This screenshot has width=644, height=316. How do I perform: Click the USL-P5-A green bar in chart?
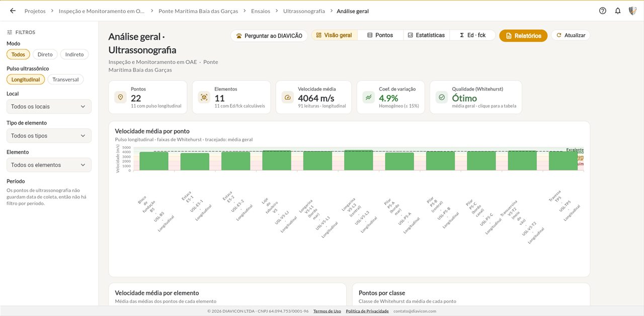tap(399, 161)
